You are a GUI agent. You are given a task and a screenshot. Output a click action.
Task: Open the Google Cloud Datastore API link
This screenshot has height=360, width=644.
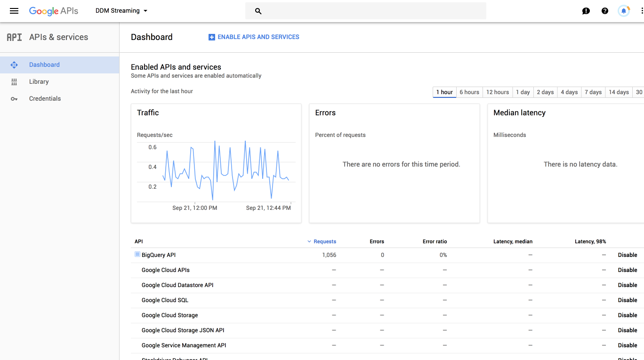[x=177, y=285]
